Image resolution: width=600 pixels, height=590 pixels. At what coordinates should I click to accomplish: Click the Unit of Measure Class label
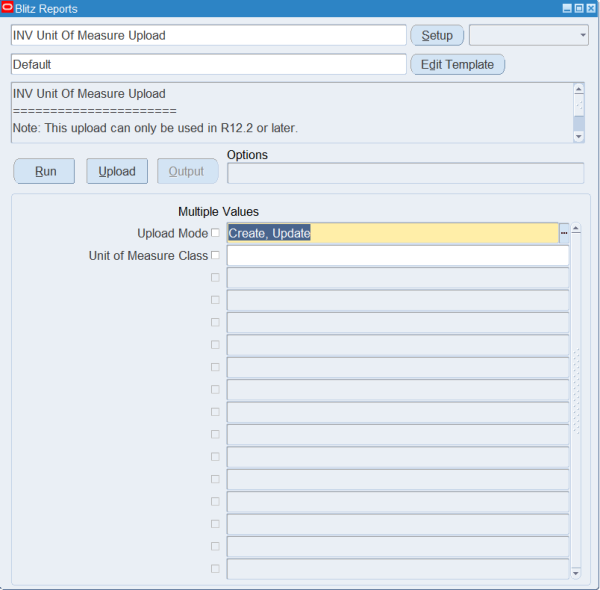click(148, 255)
